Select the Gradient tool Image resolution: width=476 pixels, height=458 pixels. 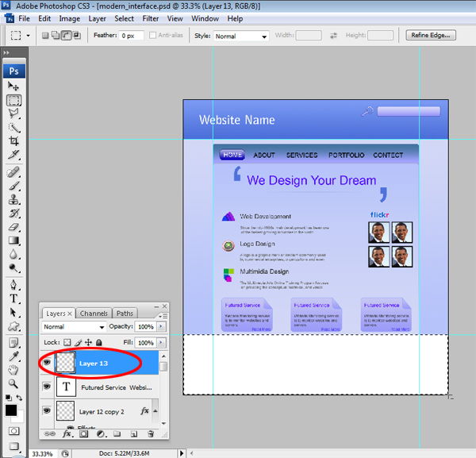[x=13, y=241]
